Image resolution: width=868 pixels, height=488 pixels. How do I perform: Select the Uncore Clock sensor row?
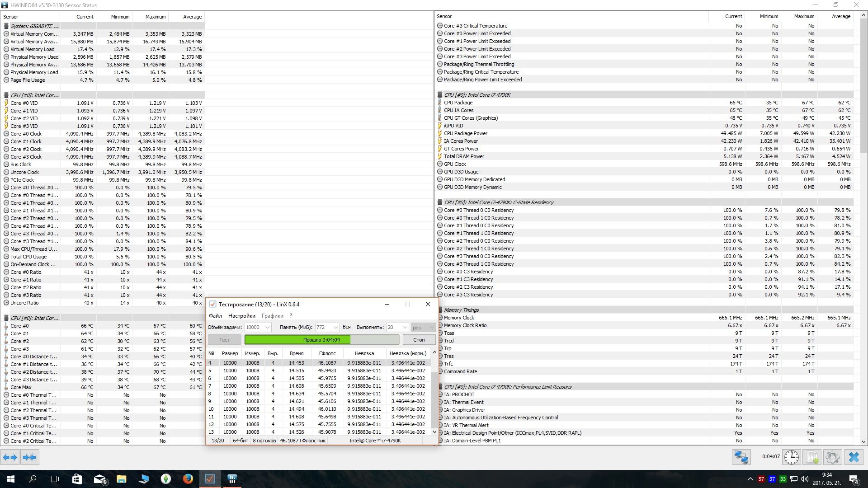(104, 172)
